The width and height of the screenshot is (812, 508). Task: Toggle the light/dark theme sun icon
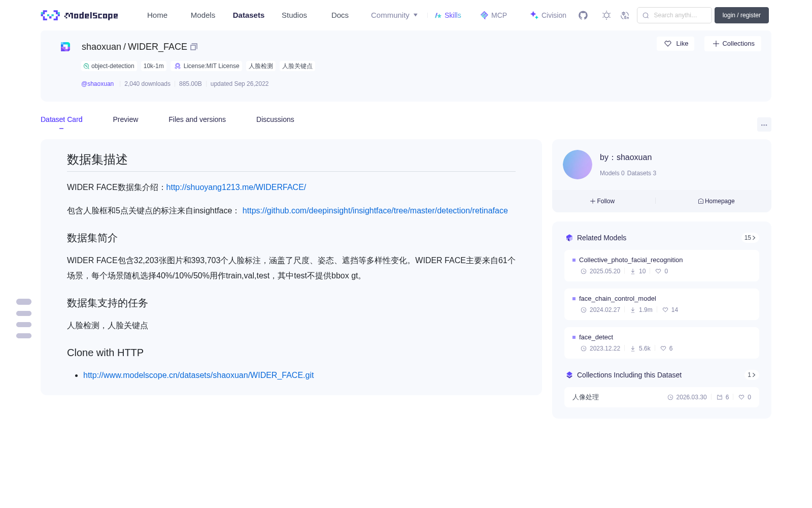(x=606, y=15)
